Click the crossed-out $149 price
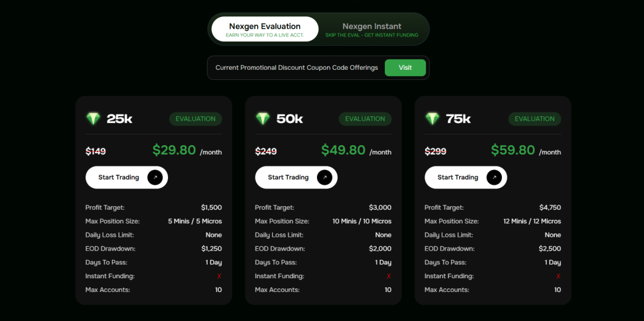This screenshot has width=644, height=321. point(96,151)
